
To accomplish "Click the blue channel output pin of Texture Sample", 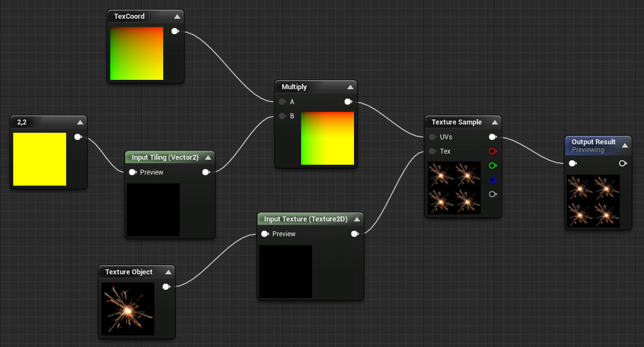I will point(492,180).
